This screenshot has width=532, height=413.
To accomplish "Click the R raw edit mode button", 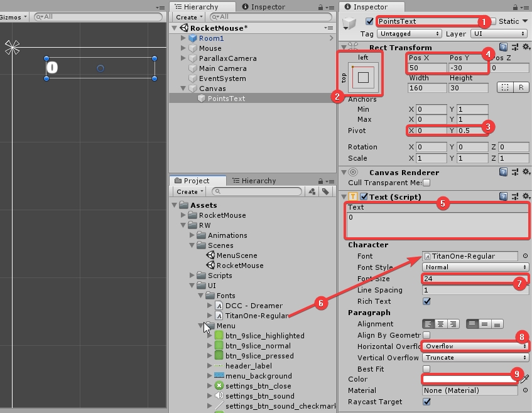I will (519, 87).
